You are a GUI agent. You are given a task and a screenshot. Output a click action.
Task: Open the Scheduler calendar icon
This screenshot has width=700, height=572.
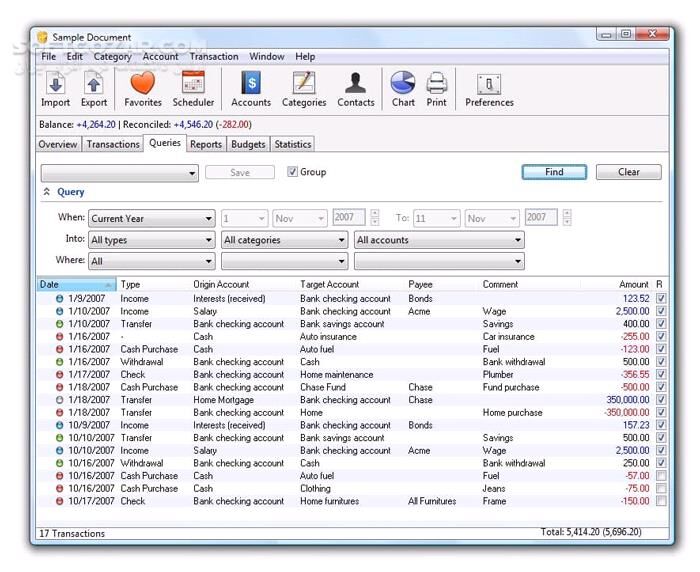(x=193, y=84)
